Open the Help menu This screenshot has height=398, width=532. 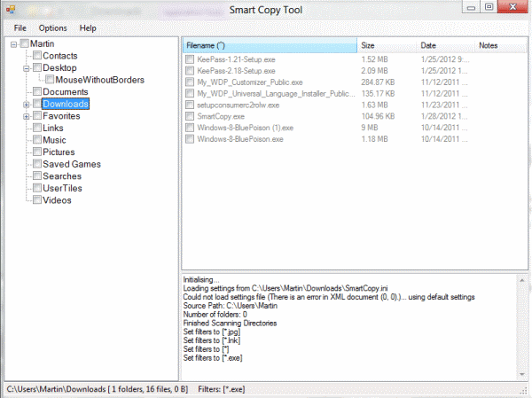88,28
